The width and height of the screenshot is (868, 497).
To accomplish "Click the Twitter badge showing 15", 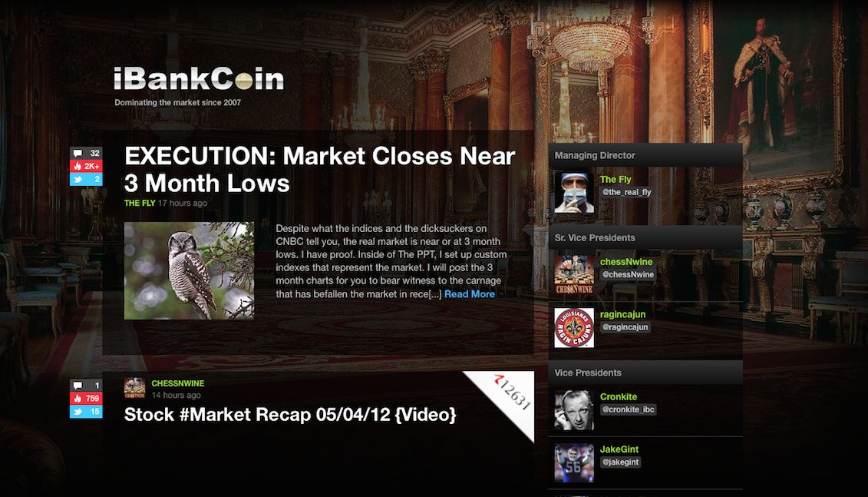I will pos(86,411).
